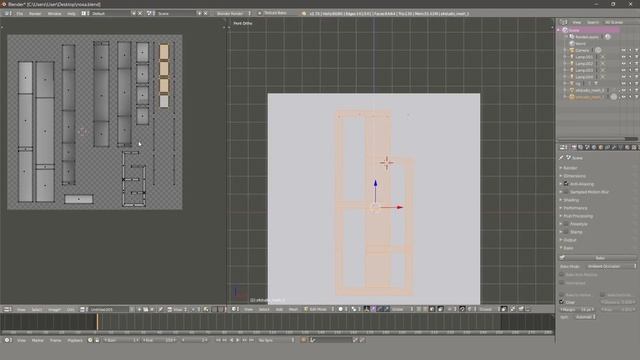The image size is (640, 360).
Task: Open the Marker menu in timeline
Action: [38, 340]
